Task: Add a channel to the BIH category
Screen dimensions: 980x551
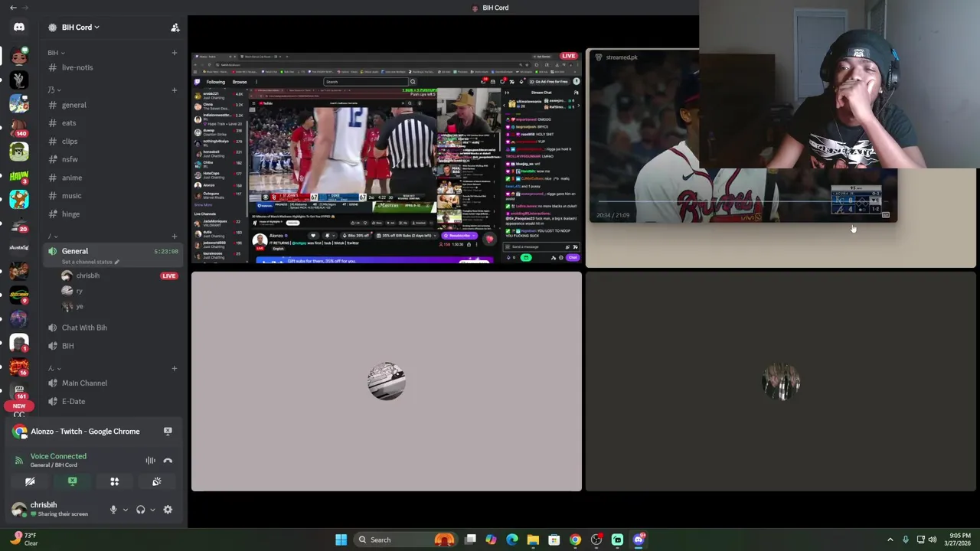Action: [174, 53]
